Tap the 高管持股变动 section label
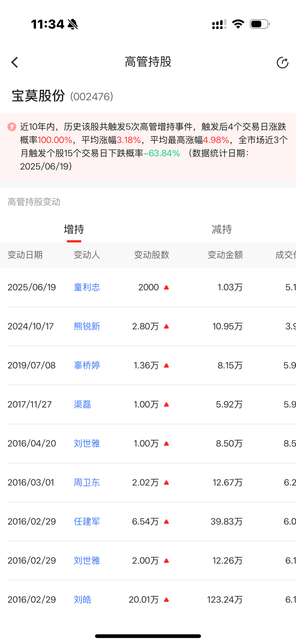Screen dimensions: 296x644 [x=34, y=202]
